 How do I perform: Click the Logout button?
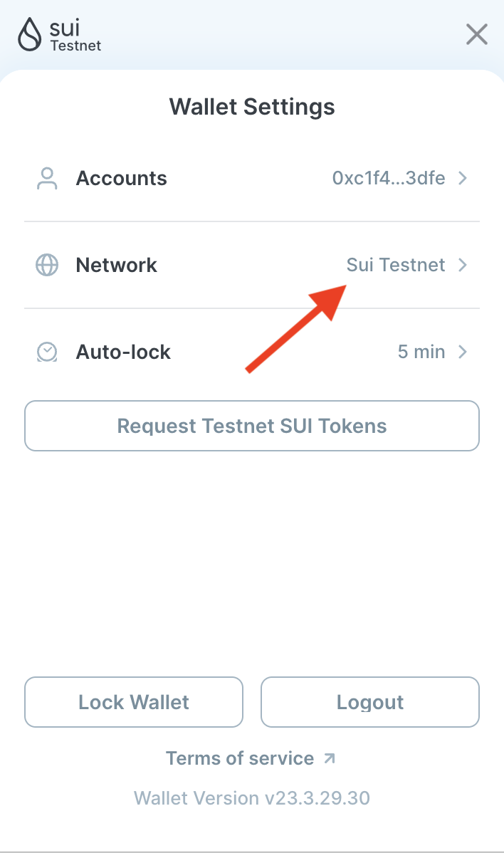369,702
